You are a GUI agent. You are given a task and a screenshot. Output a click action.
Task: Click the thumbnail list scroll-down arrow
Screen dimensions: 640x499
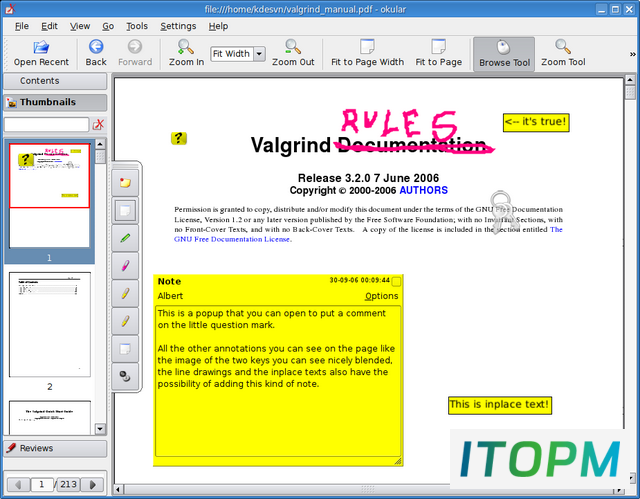pos(100,429)
